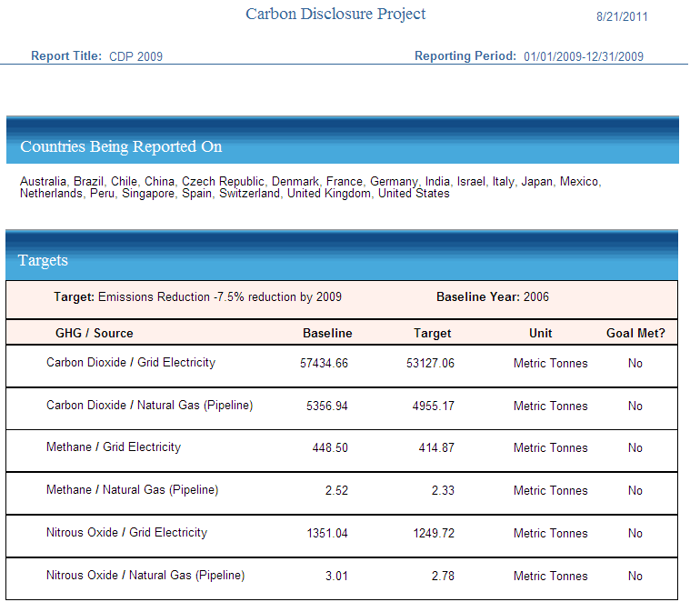Viewport: 700px width, 612px height.
Task: Click the CDP 2009 report title value
Action: pos(135,56)
